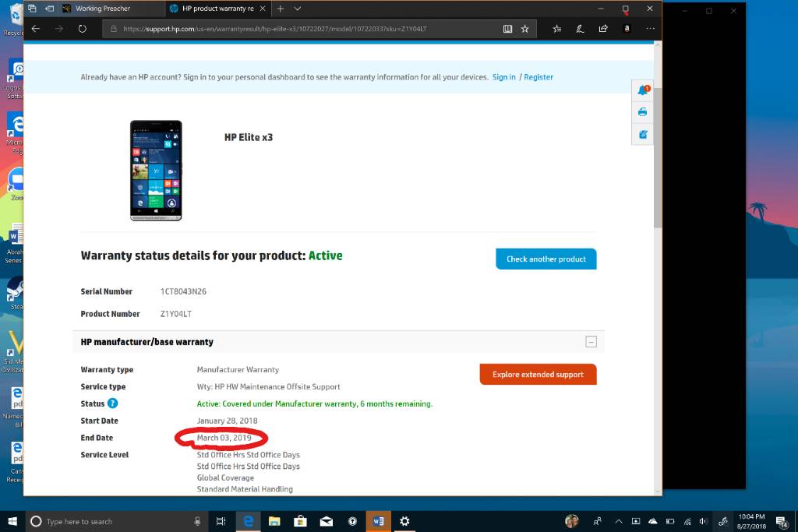
Task: Open the Wi-Fi network icon in the tray
Action: 687,521
